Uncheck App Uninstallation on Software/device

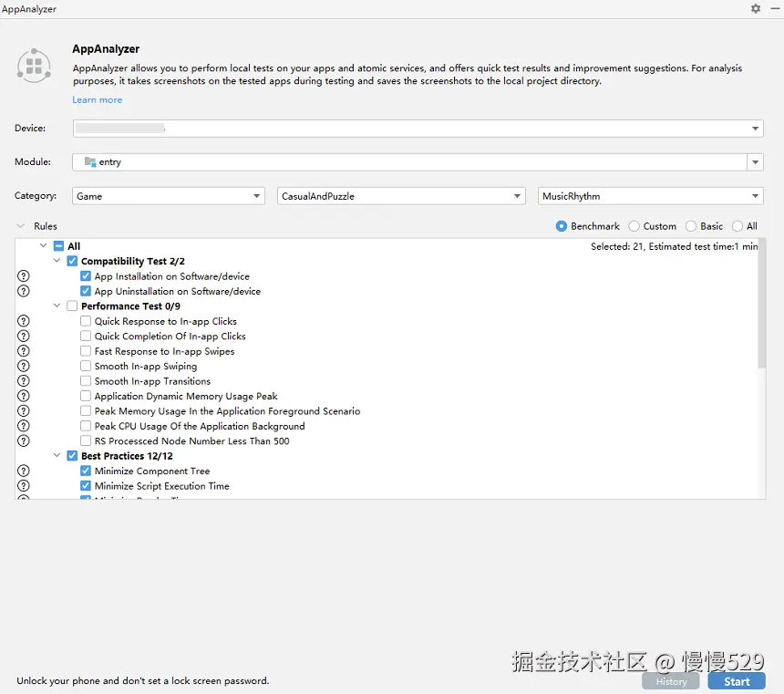click(86, 291)
